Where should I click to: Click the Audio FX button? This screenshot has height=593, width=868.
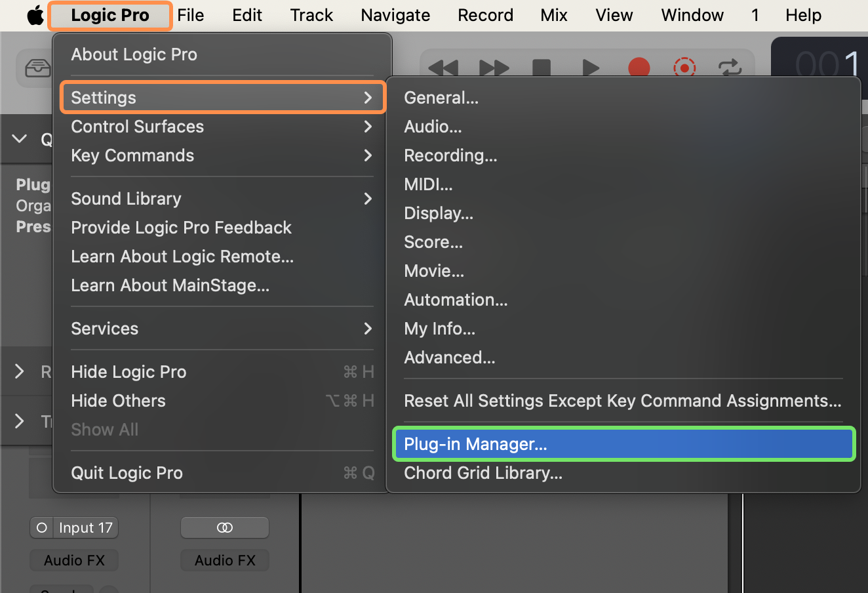[x=73, y=560]
